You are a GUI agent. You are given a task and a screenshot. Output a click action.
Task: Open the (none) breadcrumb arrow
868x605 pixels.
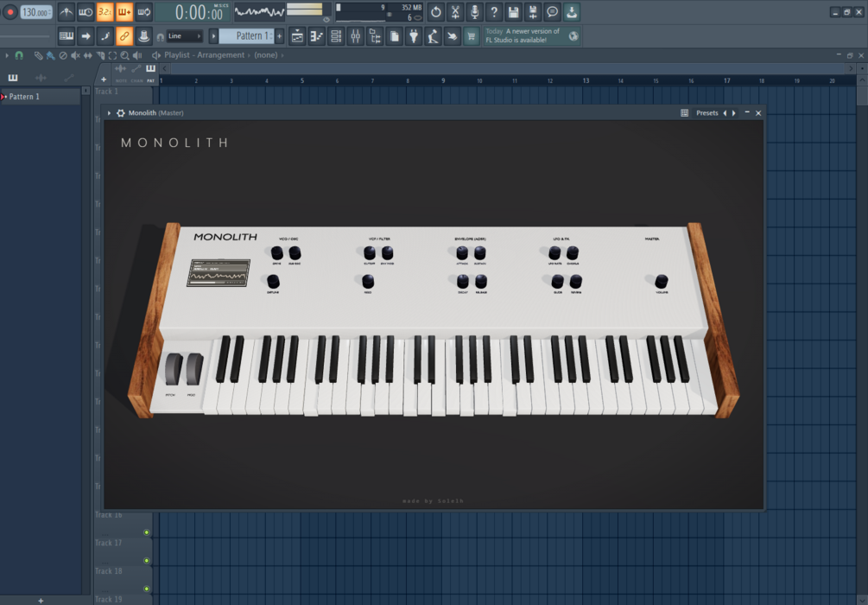tap(282, 54)
